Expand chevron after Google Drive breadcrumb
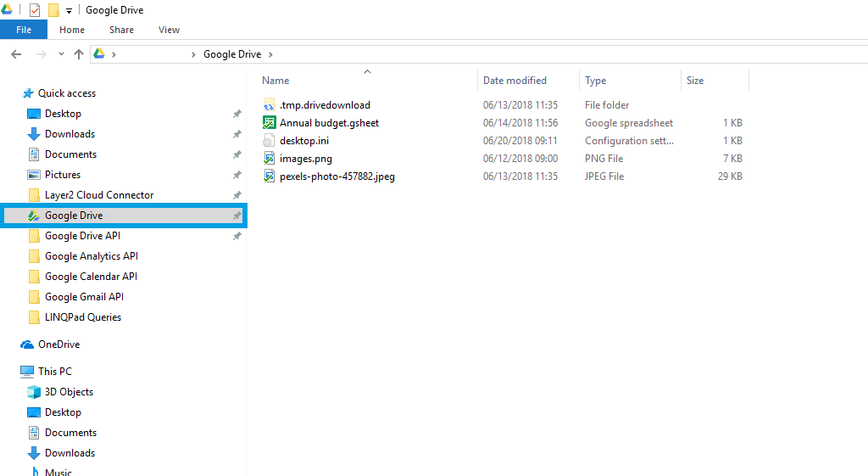 (270, 54)
